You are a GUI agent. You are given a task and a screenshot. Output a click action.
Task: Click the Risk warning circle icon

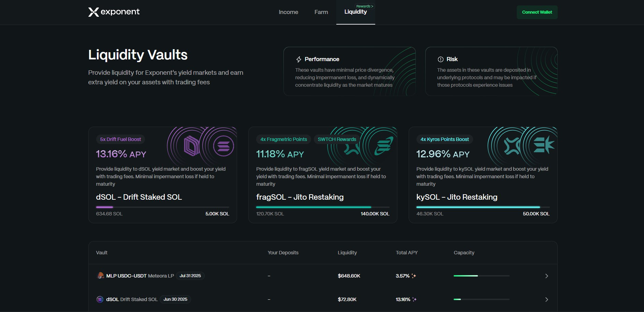(x=440, y=59)
